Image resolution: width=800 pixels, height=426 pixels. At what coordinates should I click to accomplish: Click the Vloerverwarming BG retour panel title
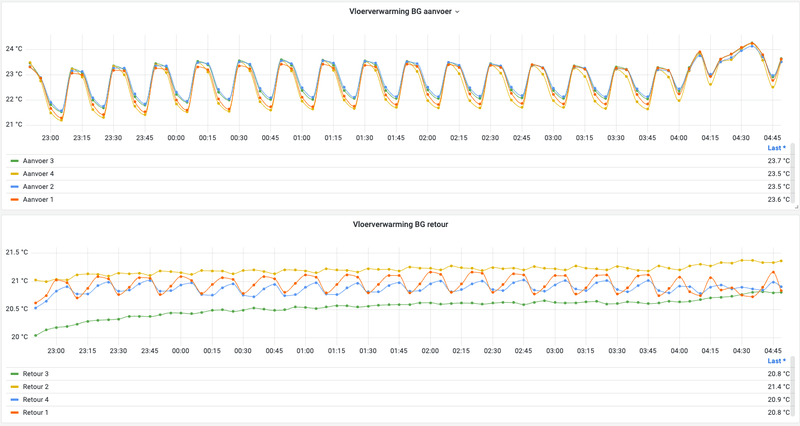coord(401,224)
